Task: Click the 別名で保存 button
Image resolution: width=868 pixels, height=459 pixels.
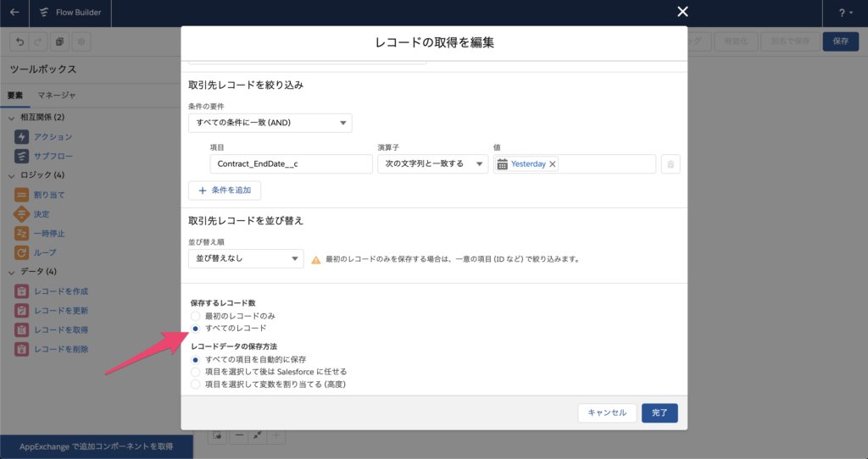Action: 790,41
